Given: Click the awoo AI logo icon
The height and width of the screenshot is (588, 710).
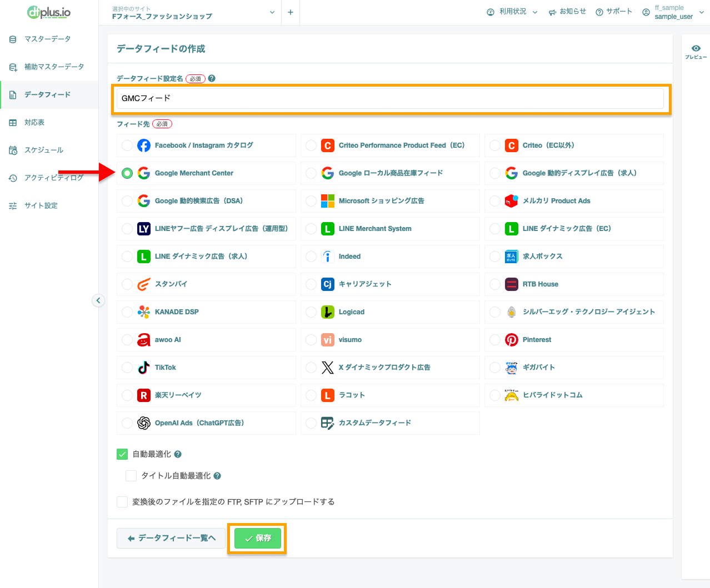Looking at the screenshot, I should pyautogui.click(x=144, y=340).
